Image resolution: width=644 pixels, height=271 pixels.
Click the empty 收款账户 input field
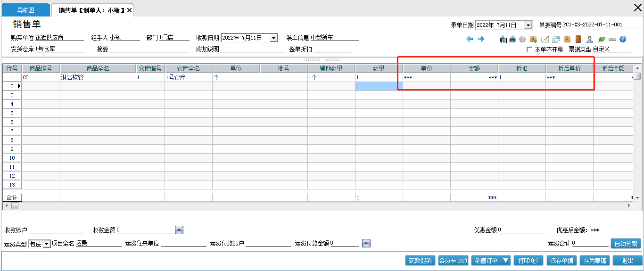pyautogui.click(x=57, y=230)
